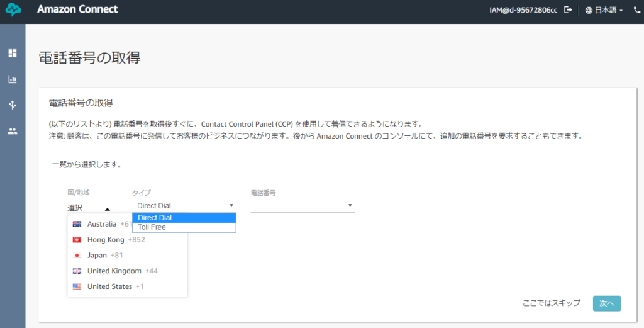Click the 一覧から選択します text

click(x=87, y=164)
